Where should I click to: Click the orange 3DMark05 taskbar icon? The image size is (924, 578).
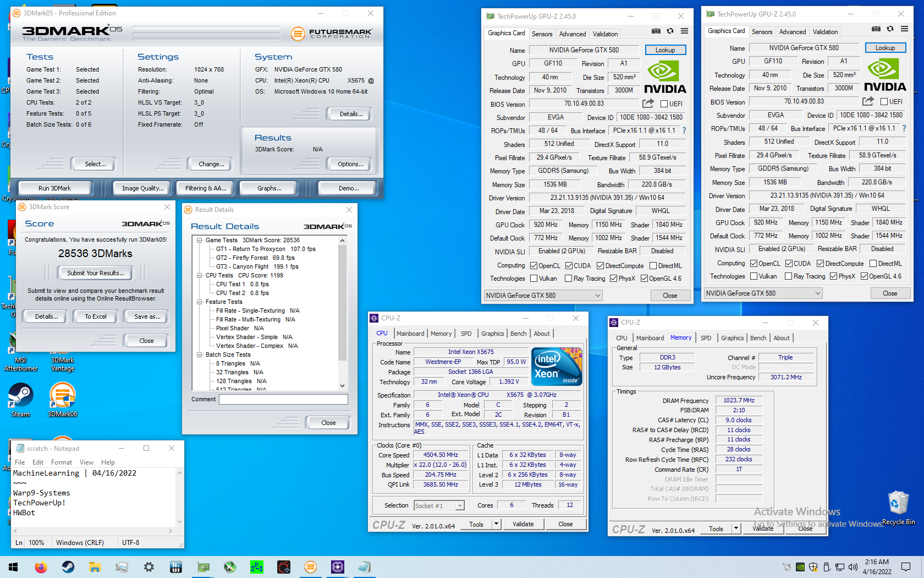(311, 567)
